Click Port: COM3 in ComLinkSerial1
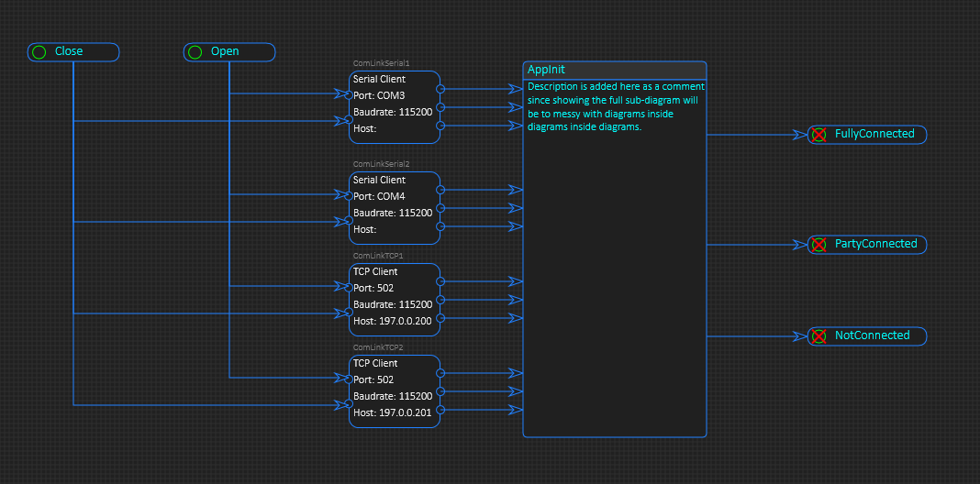Viewport: 980px width, 484px height. pos(379,95)
